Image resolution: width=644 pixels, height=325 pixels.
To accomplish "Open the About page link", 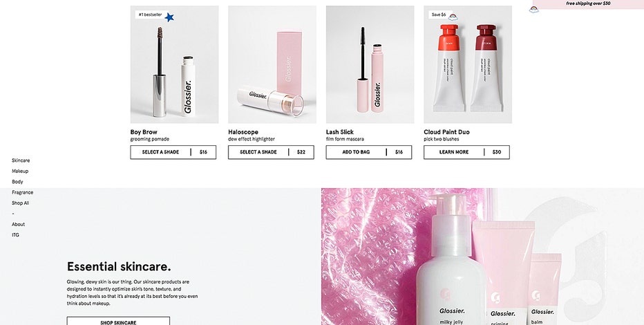I will pyautogui.click(x=18, y=224).
